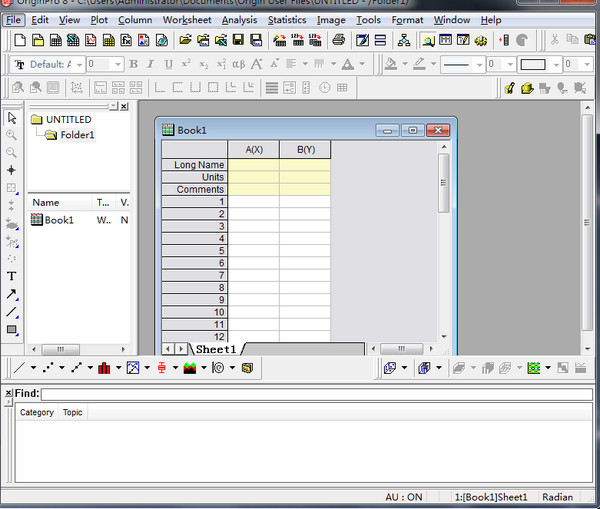Screen dimensions: 600x509
Task: Open the Column menu
Action: (x=135, y=20)
